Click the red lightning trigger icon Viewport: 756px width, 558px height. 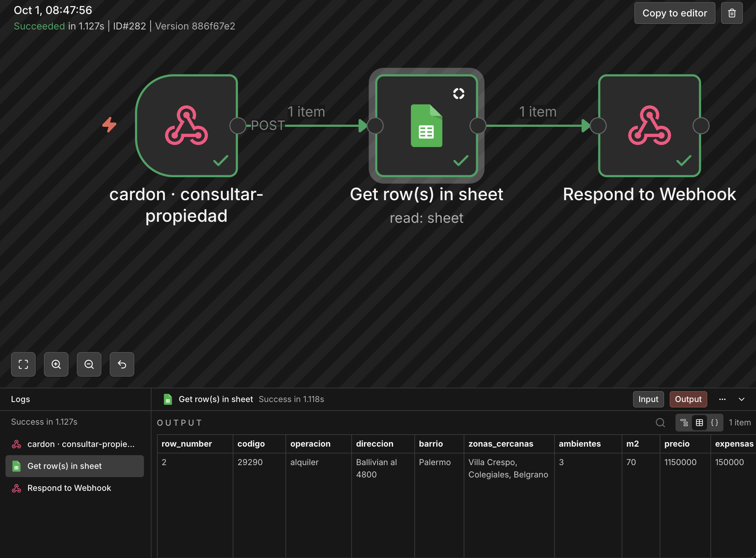[109, 124]
